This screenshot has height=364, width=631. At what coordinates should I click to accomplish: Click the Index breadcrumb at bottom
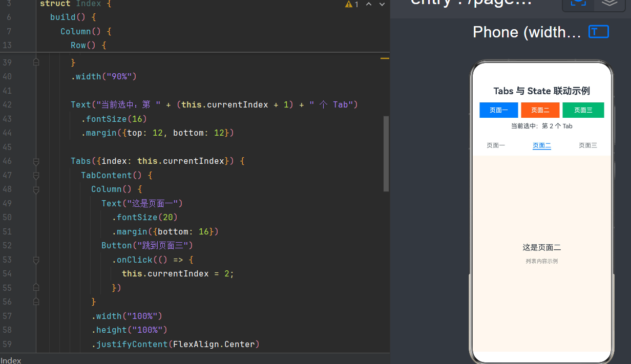point(11,360)
